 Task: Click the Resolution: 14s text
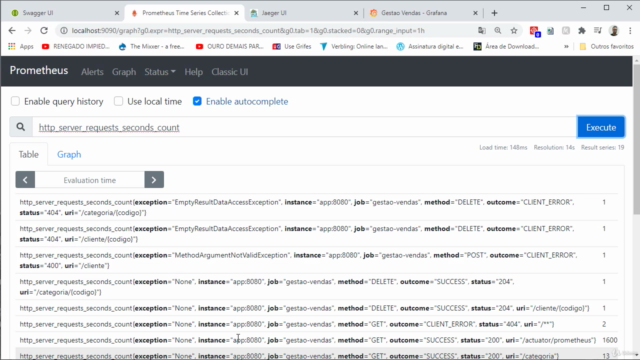point(554,147)
